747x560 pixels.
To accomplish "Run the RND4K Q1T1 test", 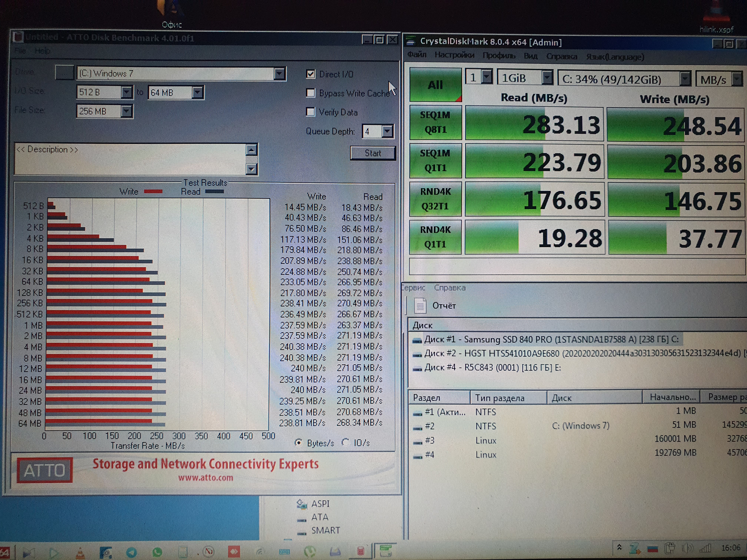I will point(435,237).
